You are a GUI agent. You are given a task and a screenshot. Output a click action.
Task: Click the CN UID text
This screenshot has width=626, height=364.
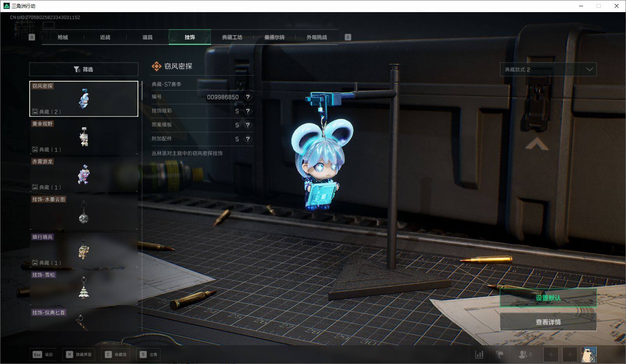45,18
